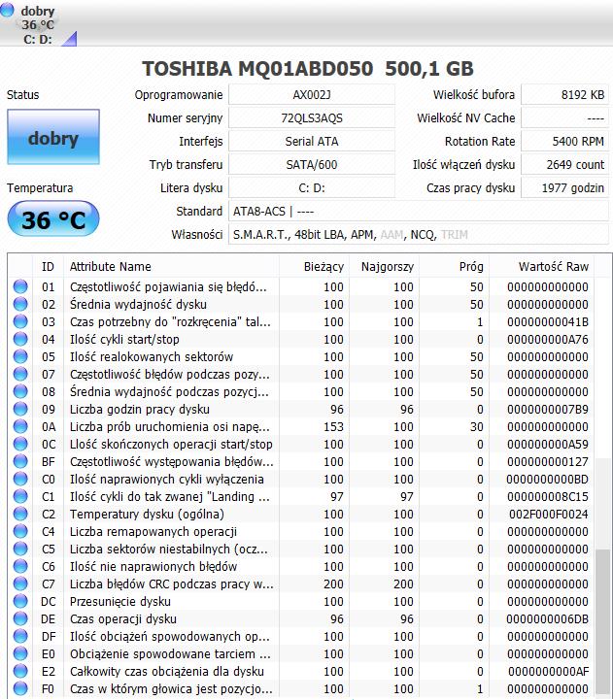The image size is (613, 700).
Task: Click raw value 000000008C15
Action: pos(547,496)
